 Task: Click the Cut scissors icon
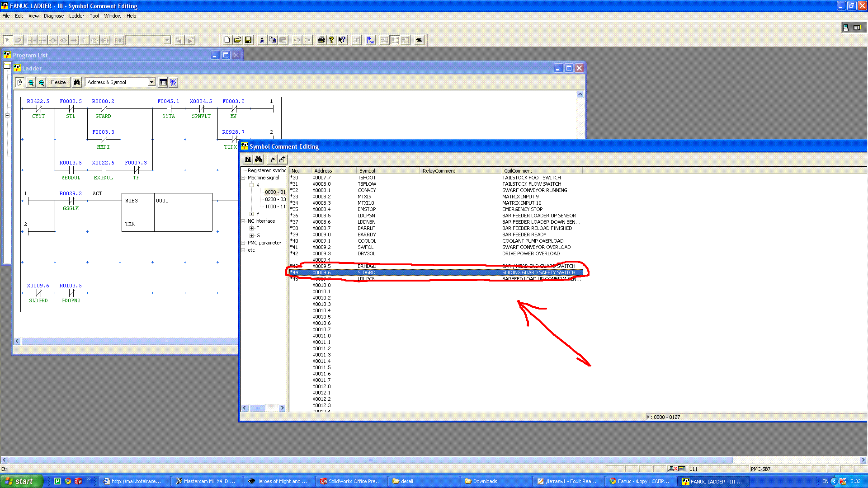pos(261,40)
